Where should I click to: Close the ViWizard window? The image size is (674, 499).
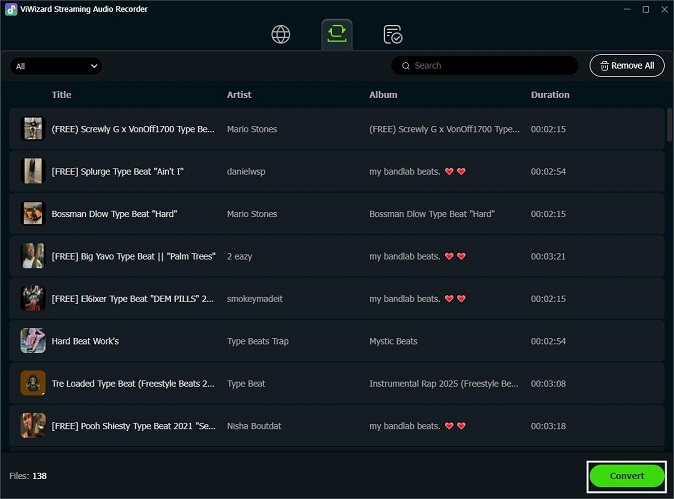(x=664, y=9)
